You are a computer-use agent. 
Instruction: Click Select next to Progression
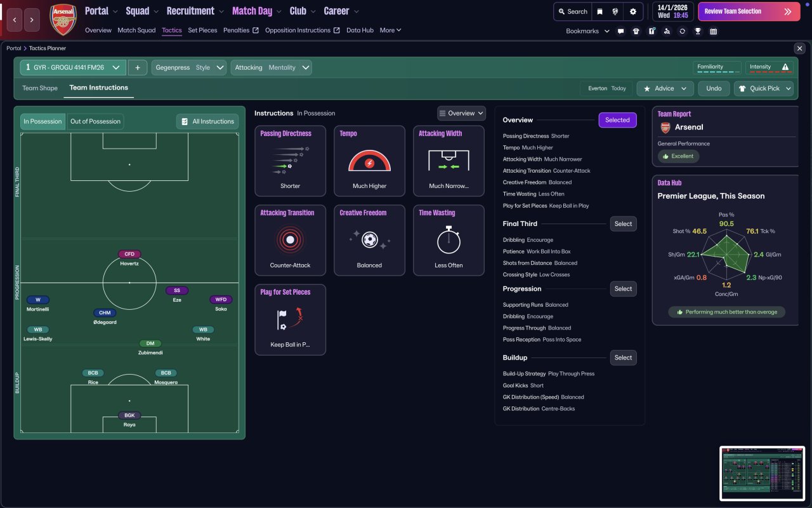(623, 289)
